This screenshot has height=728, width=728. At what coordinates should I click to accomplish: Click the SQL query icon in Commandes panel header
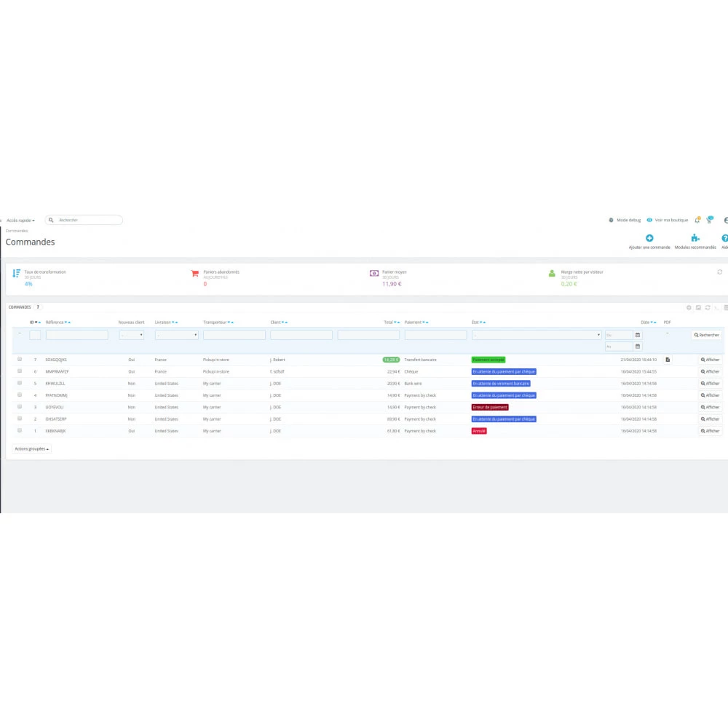pos(717,307)
